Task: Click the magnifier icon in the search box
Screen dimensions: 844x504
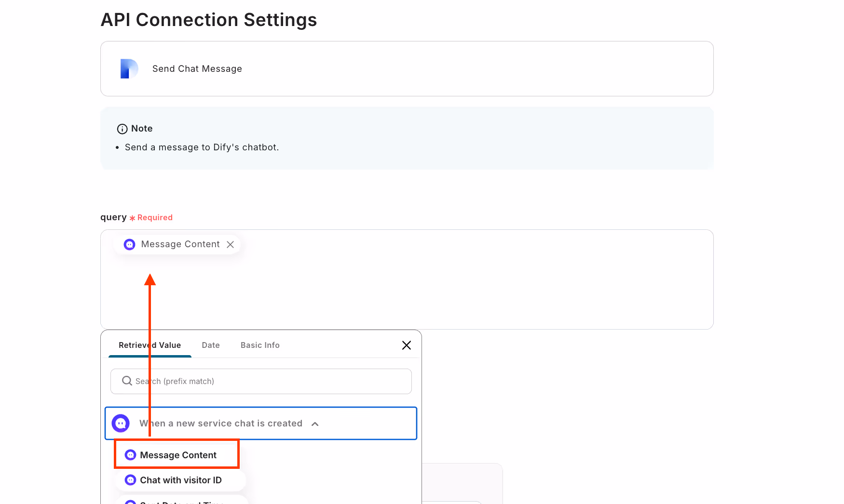Action: coord(127,381)
